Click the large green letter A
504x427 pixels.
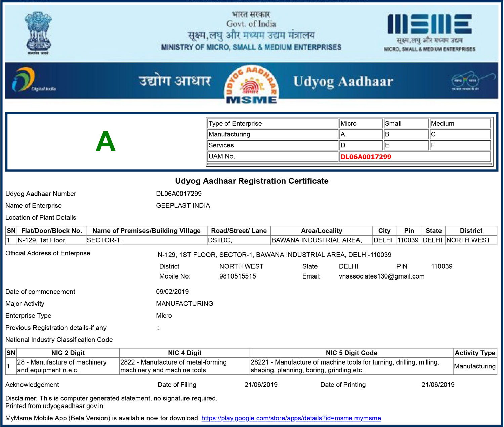tap(106, 141)
